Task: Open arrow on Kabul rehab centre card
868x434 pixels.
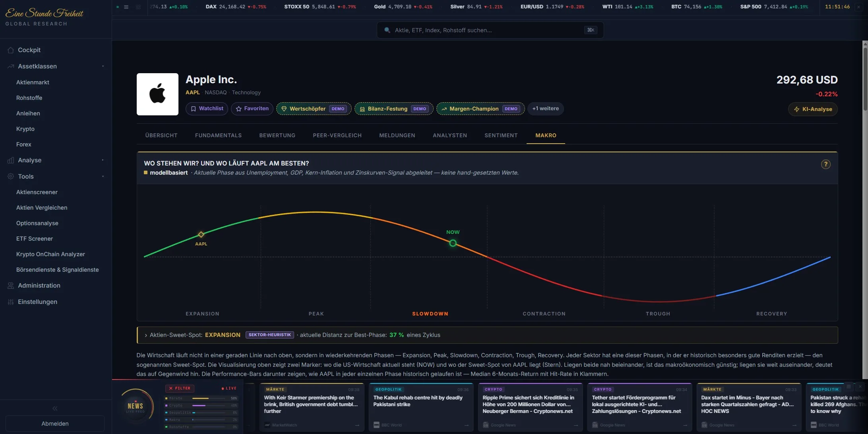Action: [466, 425]
